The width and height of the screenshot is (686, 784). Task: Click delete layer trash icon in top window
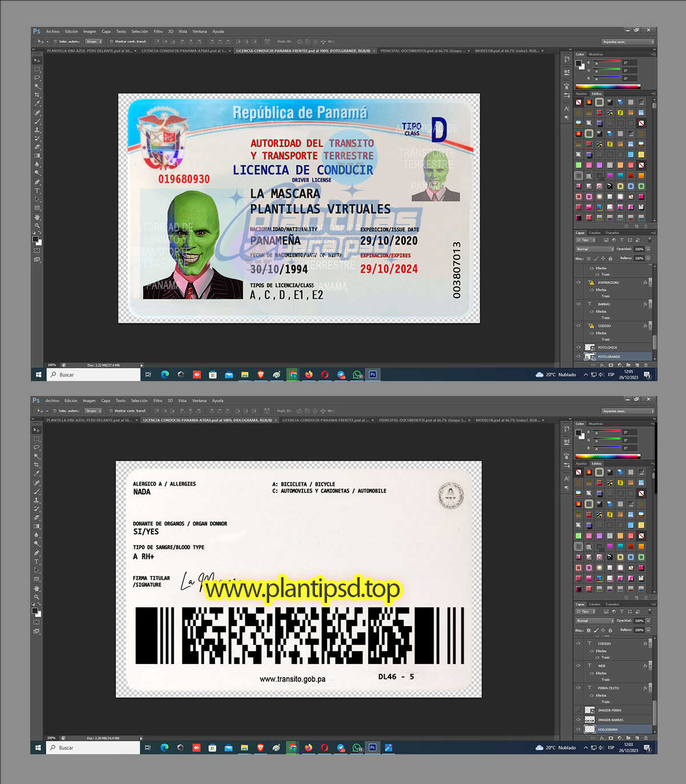pos(645,365)
